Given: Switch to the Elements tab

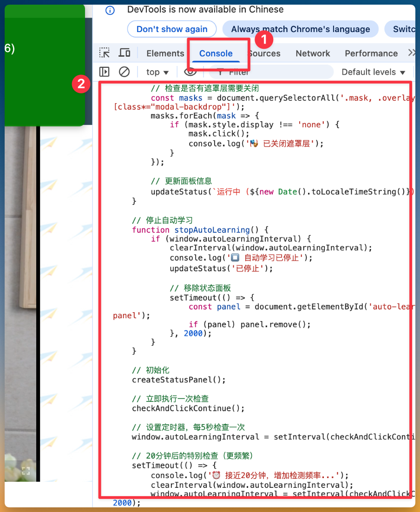Looking at the screenshot, I should coord(165,53).
